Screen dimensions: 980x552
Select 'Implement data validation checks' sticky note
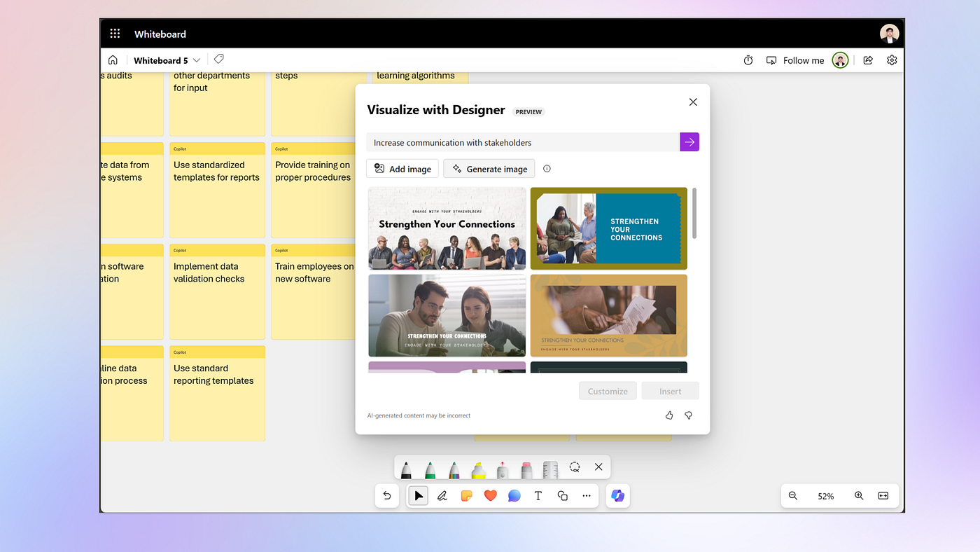[217, 292]
